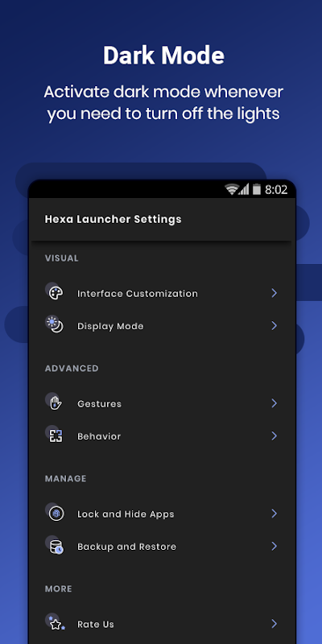322x644 pixels.
Task: Tap the Behavior scan-frame icon
Action: 56,436
